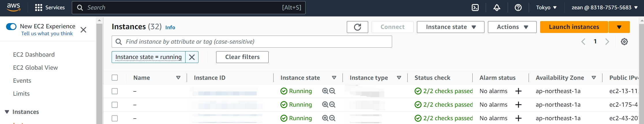Viewport: 644px width, 124px height.
Task: Focus the top AWS Search field
Action: point(189,8)
